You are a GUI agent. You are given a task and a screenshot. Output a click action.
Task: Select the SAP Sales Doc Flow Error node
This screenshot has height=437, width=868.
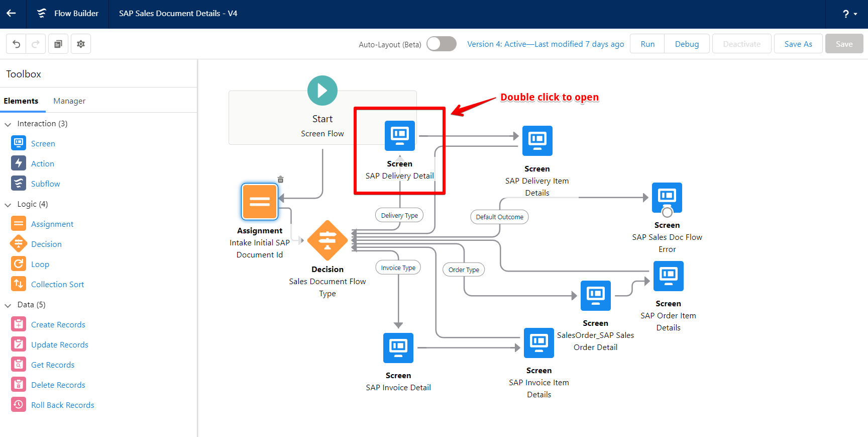(667, 198)
